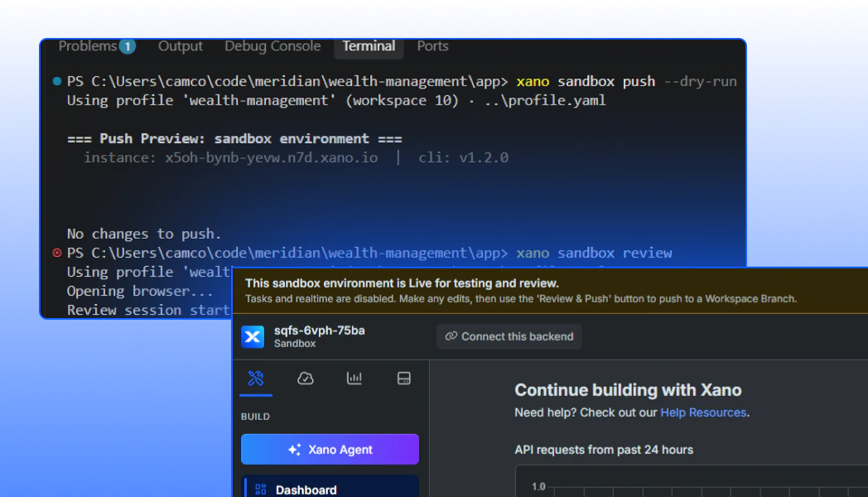The width and height of the screenshot is (868, 497).
Task: Launch the Xano Agent
Action: (330, 450)
